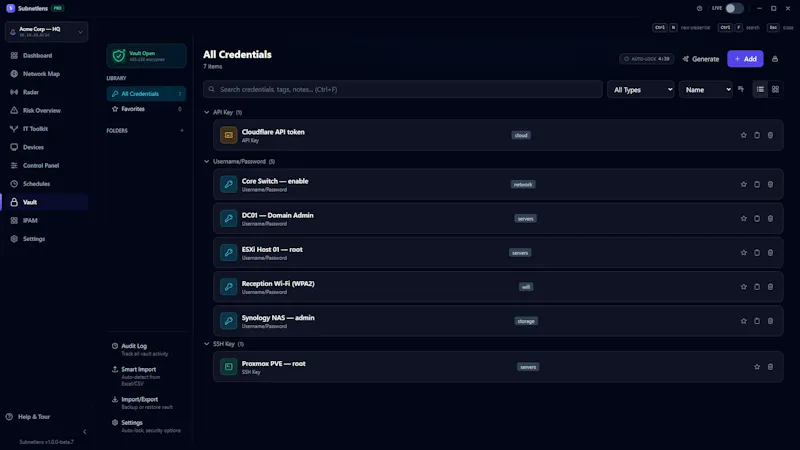The width and height of the screenshot is (800, 450).
Task: Open the Name sort dropdown
Action: 706,89
